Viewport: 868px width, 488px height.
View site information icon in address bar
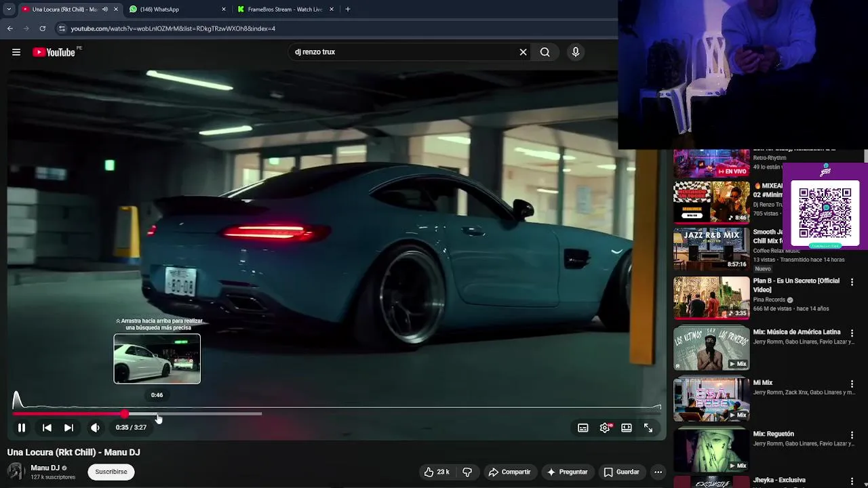click(62, 28)
